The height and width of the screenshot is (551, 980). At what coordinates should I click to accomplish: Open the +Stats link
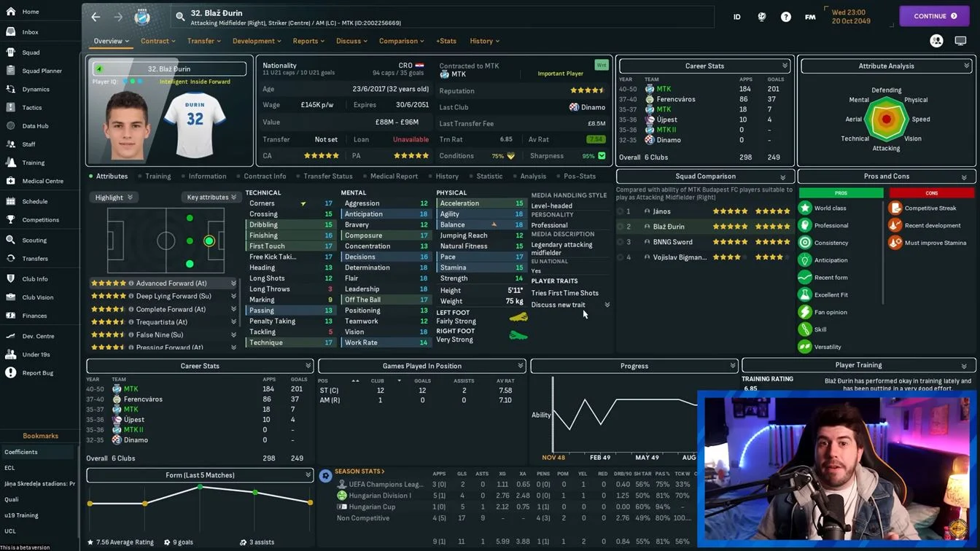click(x=446, y=41)
